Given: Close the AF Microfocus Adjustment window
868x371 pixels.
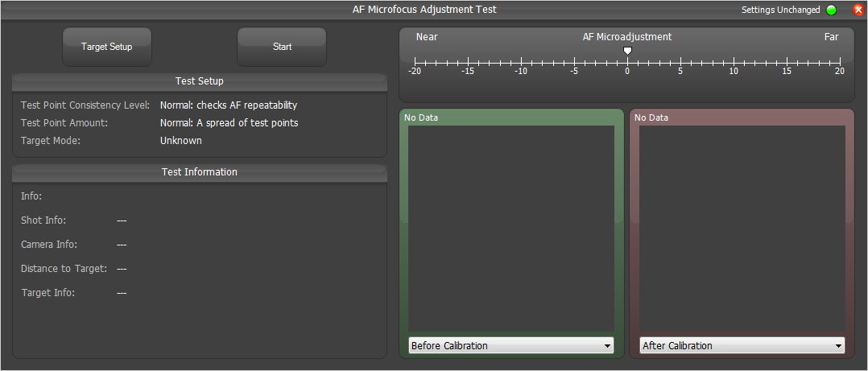Looking at the screenshot, I should pyautogui.click(x=858, y=10).
